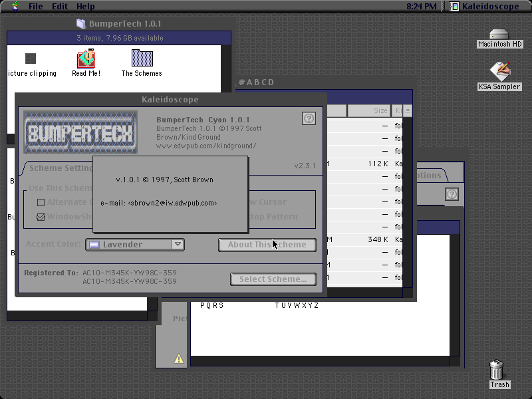Click the BumperTech window title folder icon
The image size is (532, 399).
[x=81, y=23]
